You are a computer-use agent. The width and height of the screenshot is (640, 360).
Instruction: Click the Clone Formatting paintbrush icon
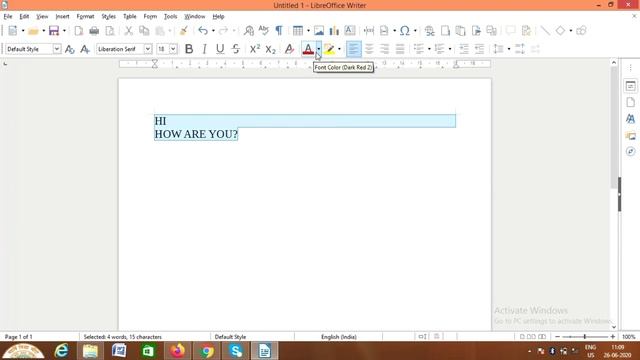(x=184, y=31)
